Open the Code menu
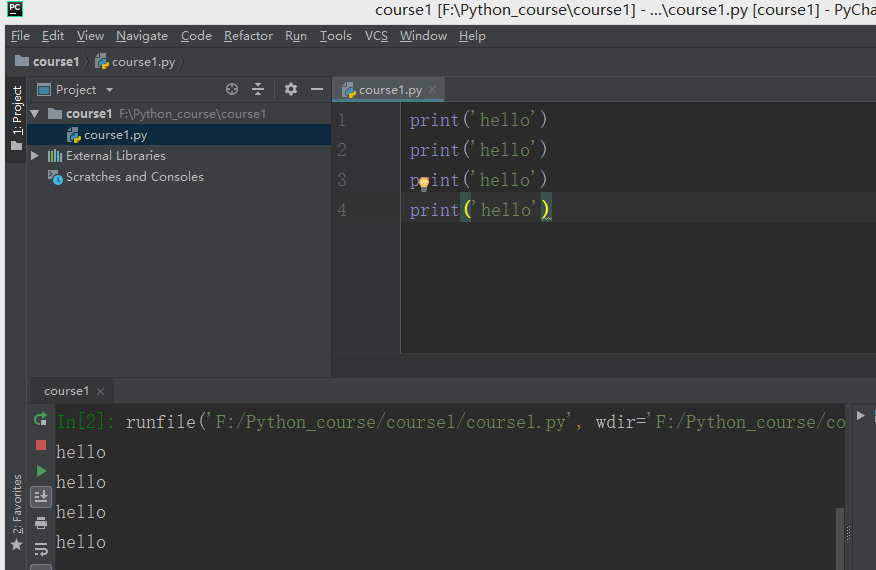This screenshot has width=876, height=570. [x=196, y=36]
